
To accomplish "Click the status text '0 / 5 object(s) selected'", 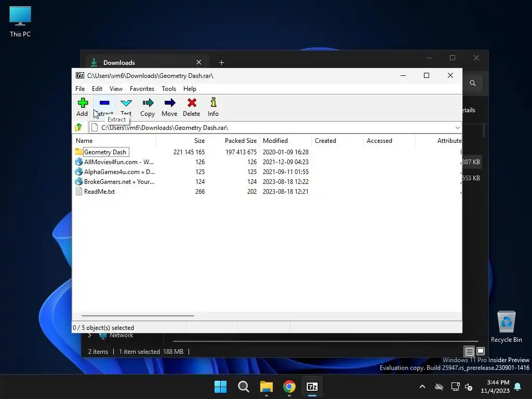I will pos(103,328).
